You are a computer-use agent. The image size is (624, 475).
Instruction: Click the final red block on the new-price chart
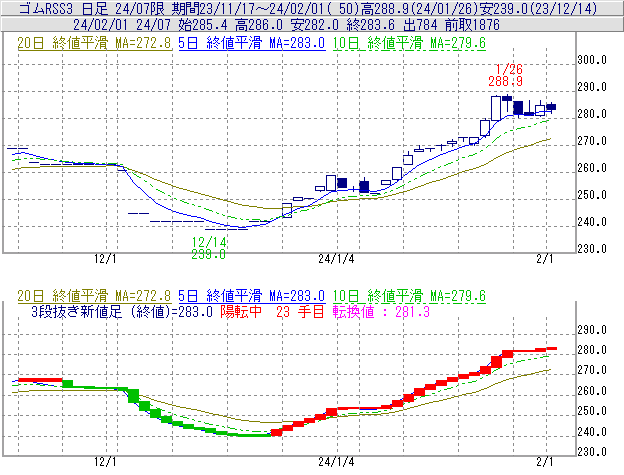[551, 348]
